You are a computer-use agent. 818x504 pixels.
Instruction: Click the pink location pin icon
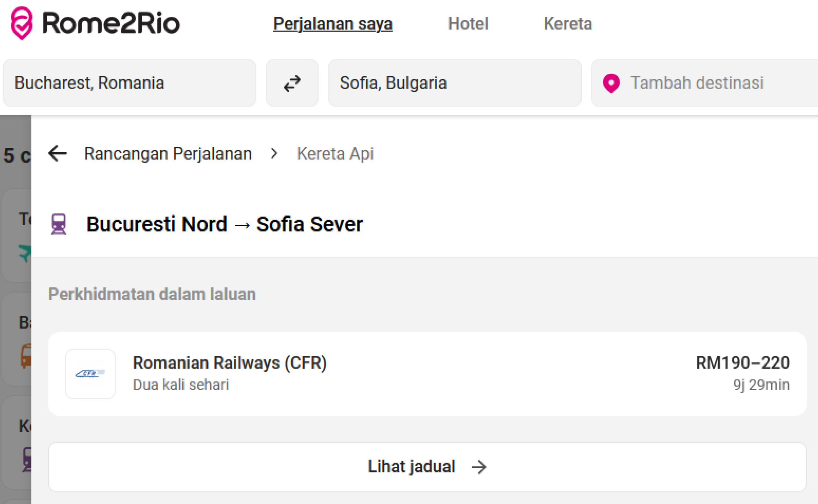point(611,83)
